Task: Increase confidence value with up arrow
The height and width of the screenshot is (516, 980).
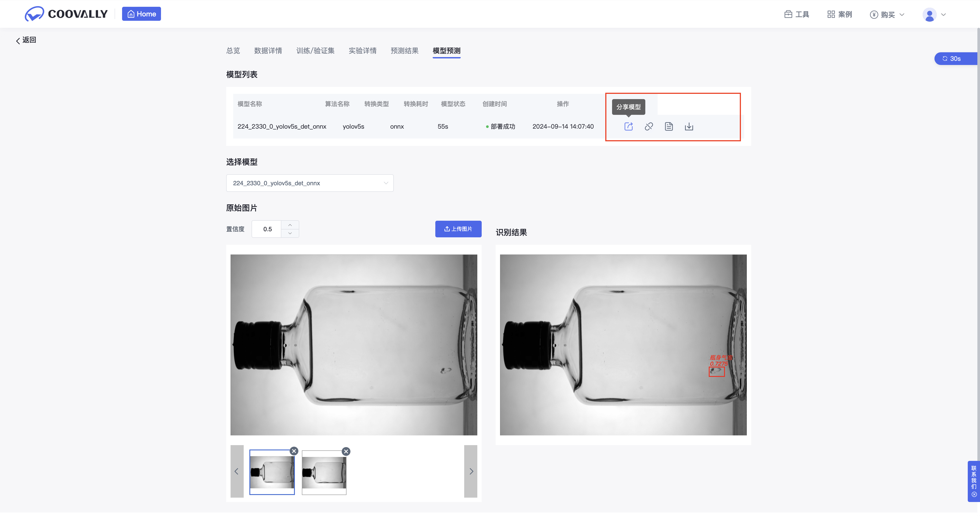Action: [x=290, y=225]
